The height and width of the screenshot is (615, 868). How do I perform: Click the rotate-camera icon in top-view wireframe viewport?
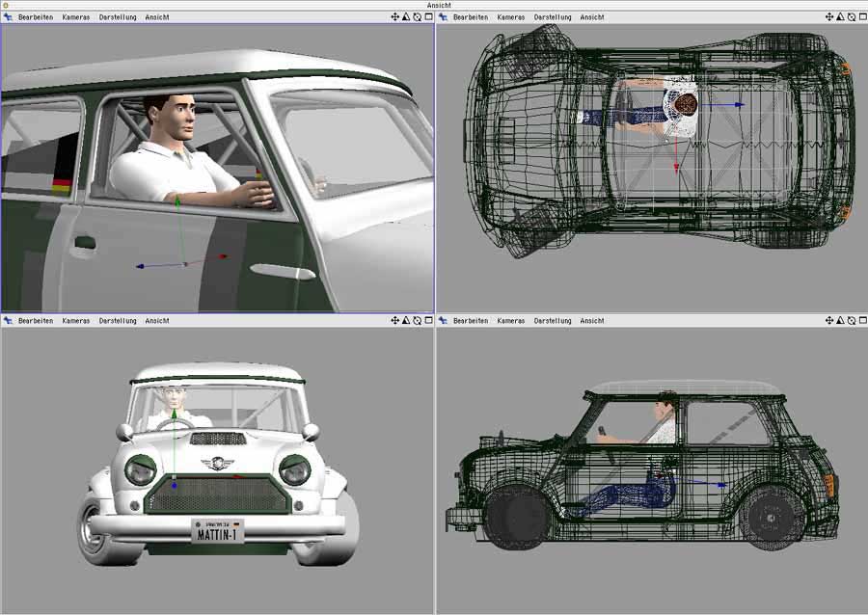point(852,17)
